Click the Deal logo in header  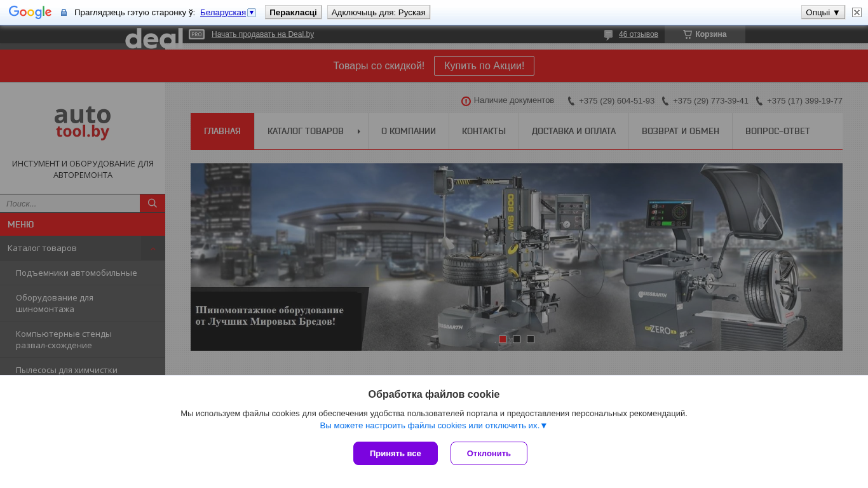tap(154, 38)
